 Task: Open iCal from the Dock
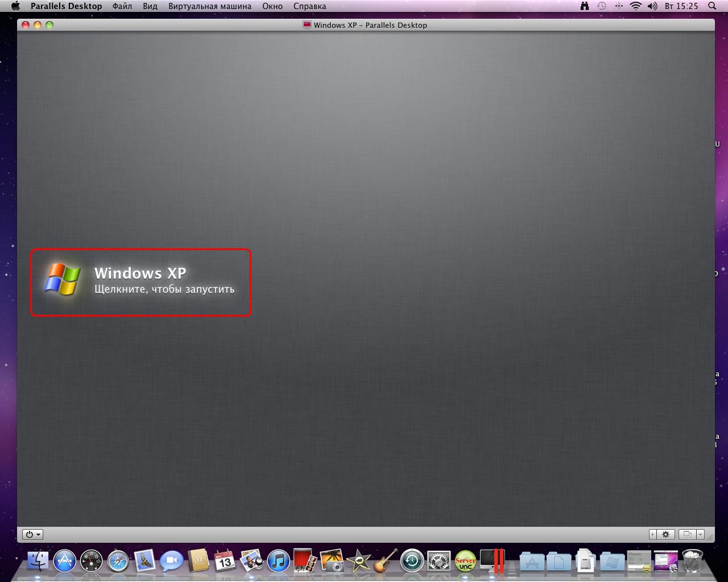(x=225, y=560)
